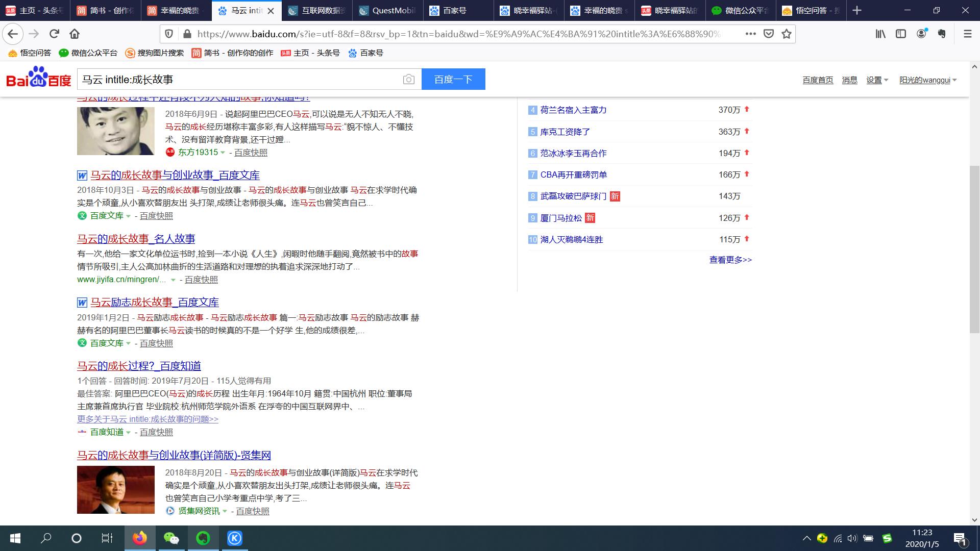Expand 设置 dropdown
980x551 pixels.
click(x=877, y=80)
